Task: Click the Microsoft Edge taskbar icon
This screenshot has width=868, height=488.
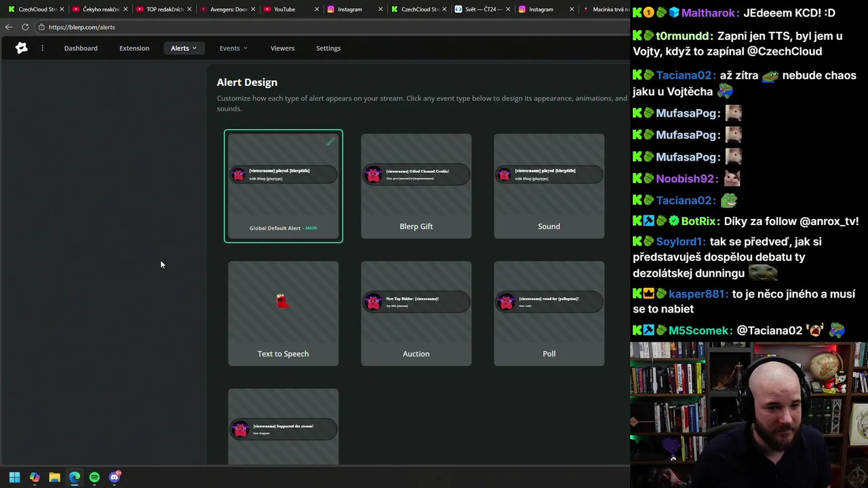Action: (75, 477)
